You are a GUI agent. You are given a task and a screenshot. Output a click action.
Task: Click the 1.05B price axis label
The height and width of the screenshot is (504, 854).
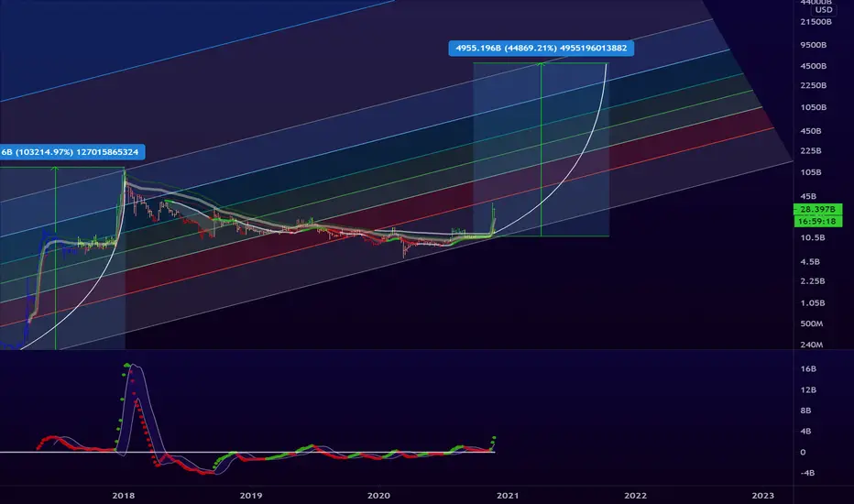[x=812, y=303]
